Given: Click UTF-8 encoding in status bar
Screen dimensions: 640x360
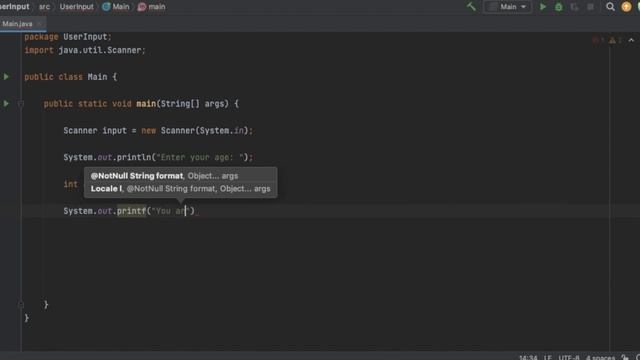Looking at the screenshot, I should (569, 357).
